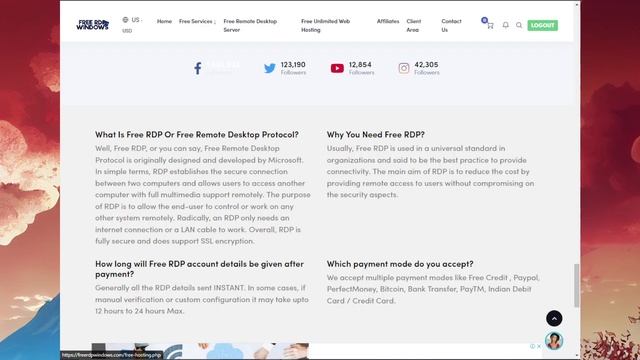Click the Free RDP Windows logo
The height and width of the screenshot is (360, 640).
tap(93, 25)
